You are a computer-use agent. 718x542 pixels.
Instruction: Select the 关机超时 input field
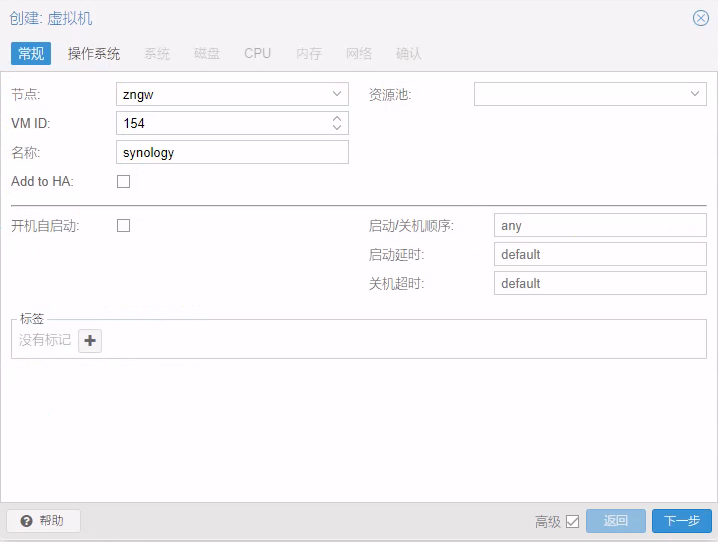pyautogui.click(x=600, y=284)
